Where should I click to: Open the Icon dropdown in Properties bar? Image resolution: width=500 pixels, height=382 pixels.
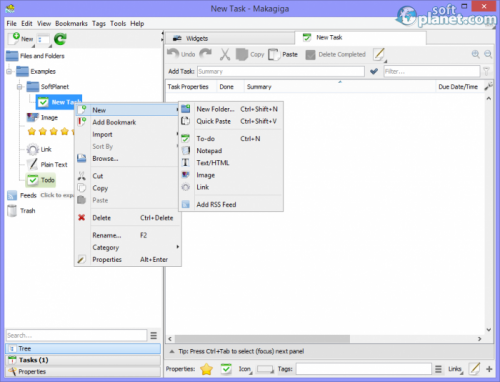tap(245, 369)
